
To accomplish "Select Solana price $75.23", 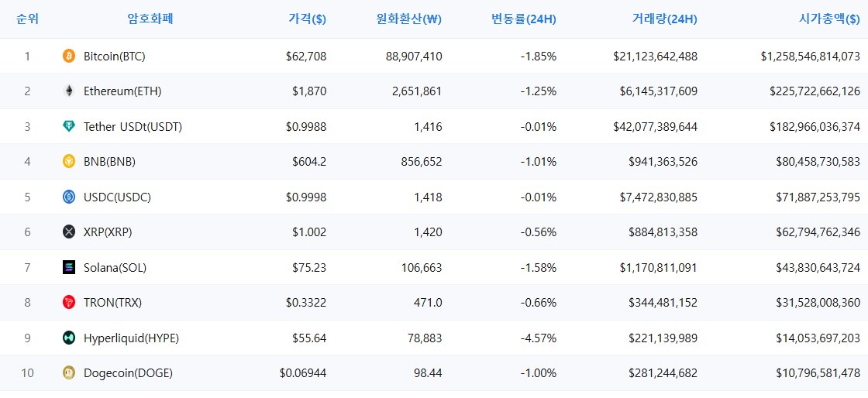I will tap(309, 268).
